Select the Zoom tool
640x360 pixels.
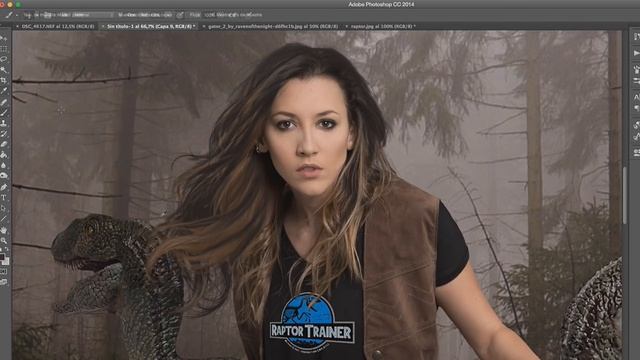tap(4, 241)
